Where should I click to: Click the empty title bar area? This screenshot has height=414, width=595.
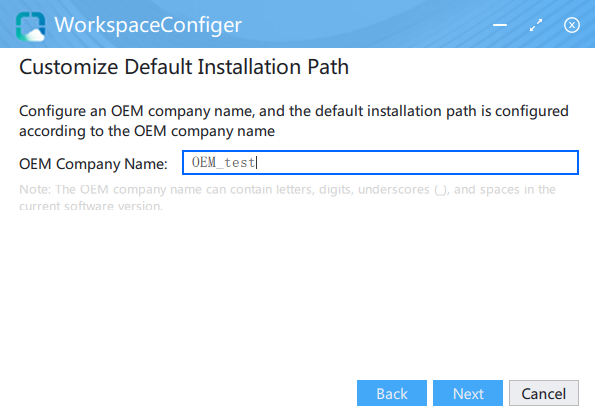point(364,25)
